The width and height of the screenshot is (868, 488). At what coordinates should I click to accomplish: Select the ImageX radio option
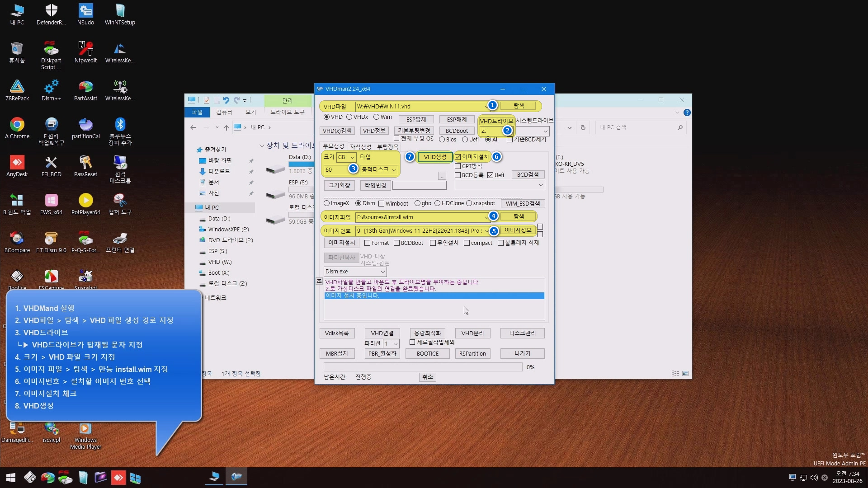327,203
